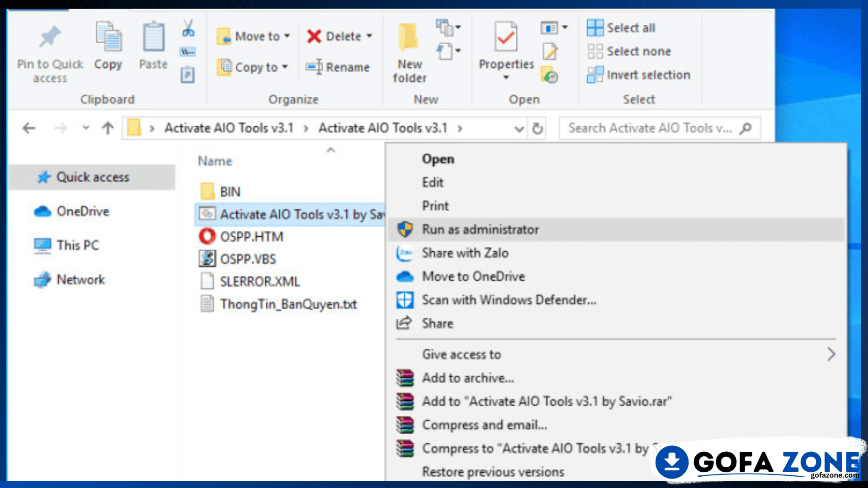Click Invert selection in ribbon

(638, 75)
